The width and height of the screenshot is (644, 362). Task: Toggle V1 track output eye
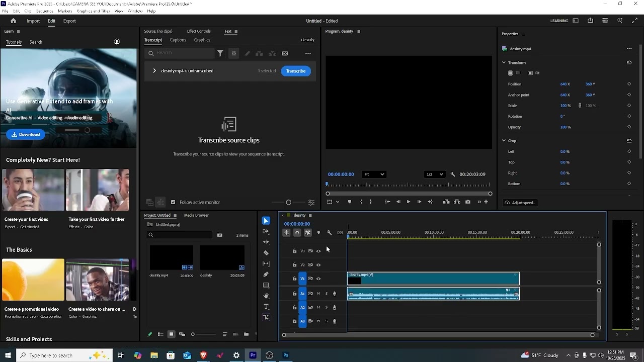click(x=318, y=279)
